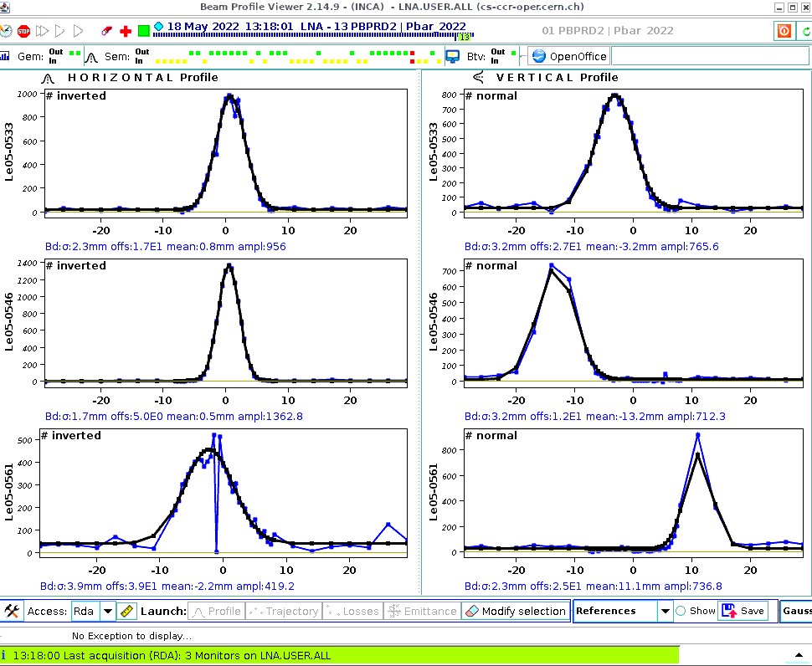The image size is (812, 666).
Task: Click the cycle timeline marker labeled 13
Action: 463,37
